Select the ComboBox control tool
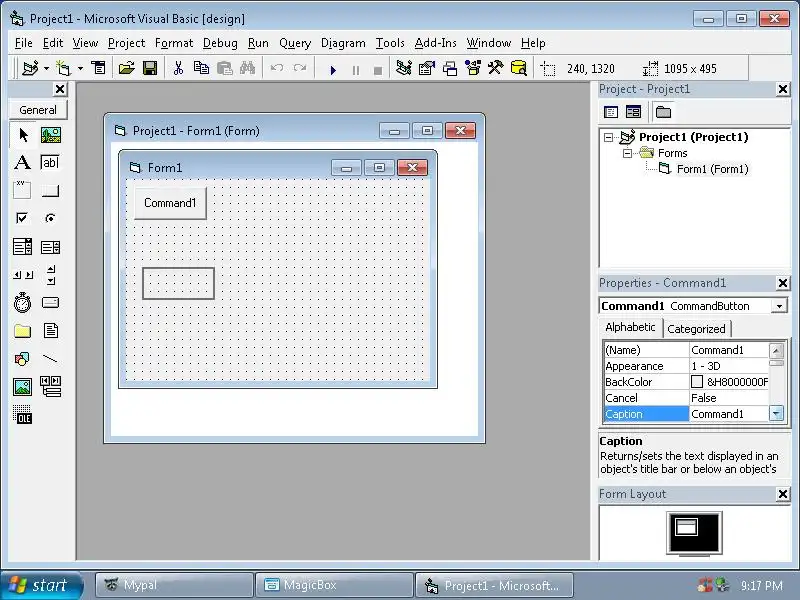 pos(22,247)
